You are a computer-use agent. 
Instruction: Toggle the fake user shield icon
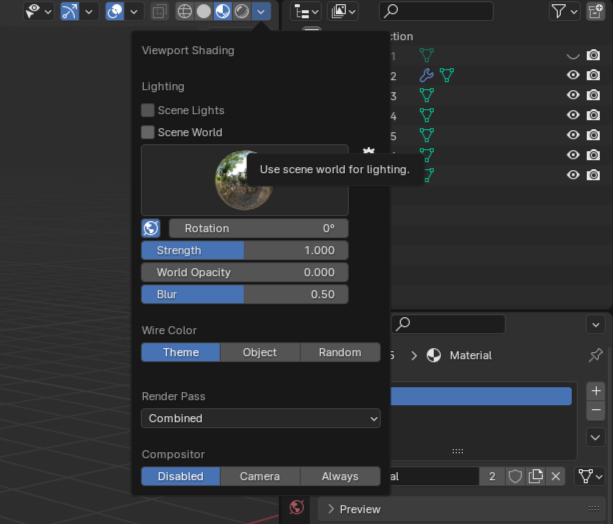coord(515,476)
